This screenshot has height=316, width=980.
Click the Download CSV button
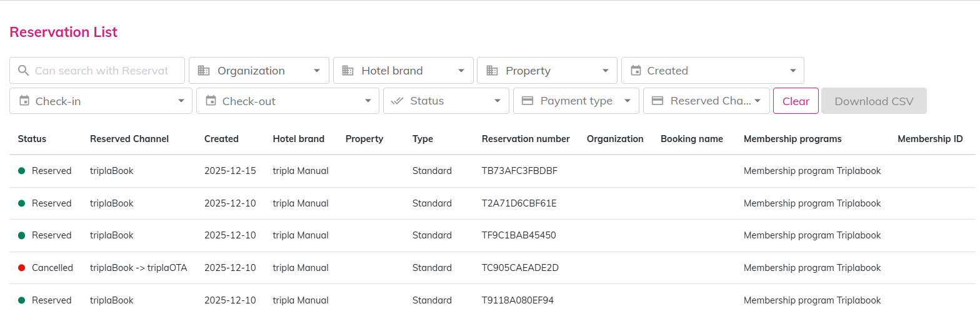coord(874,101)
